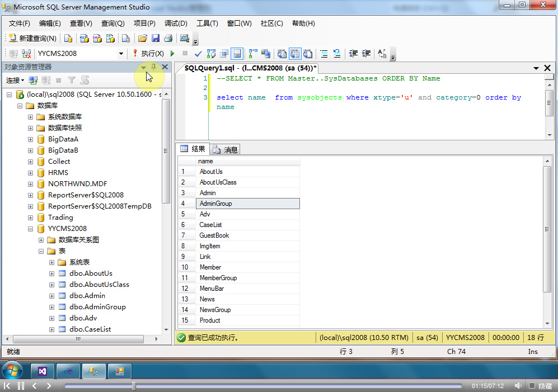Click the New Query (新建查询) button
558x392 pixels.
[x=32, y=39]
